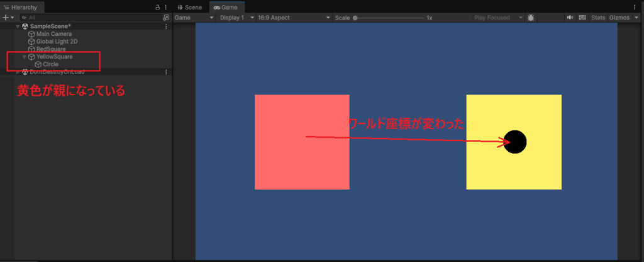
Task: Click the scene search picker icon in Hierarchy
Action: [x=166, y=18]
